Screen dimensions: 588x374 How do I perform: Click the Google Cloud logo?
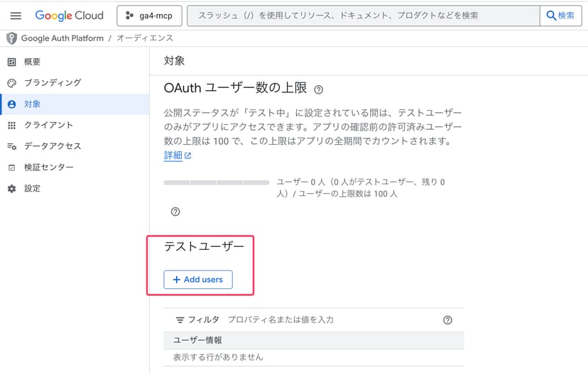[x=69, y=16]
